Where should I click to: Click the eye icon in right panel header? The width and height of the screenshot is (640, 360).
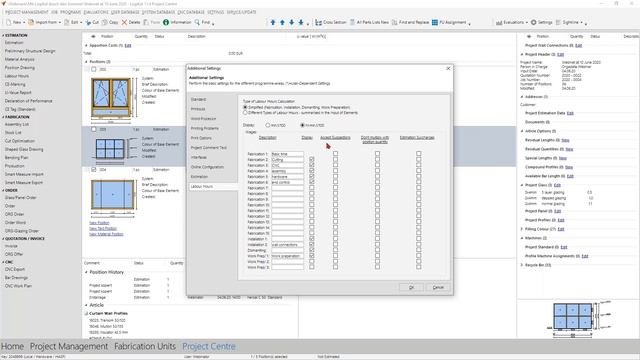click(x=528, y=36)
